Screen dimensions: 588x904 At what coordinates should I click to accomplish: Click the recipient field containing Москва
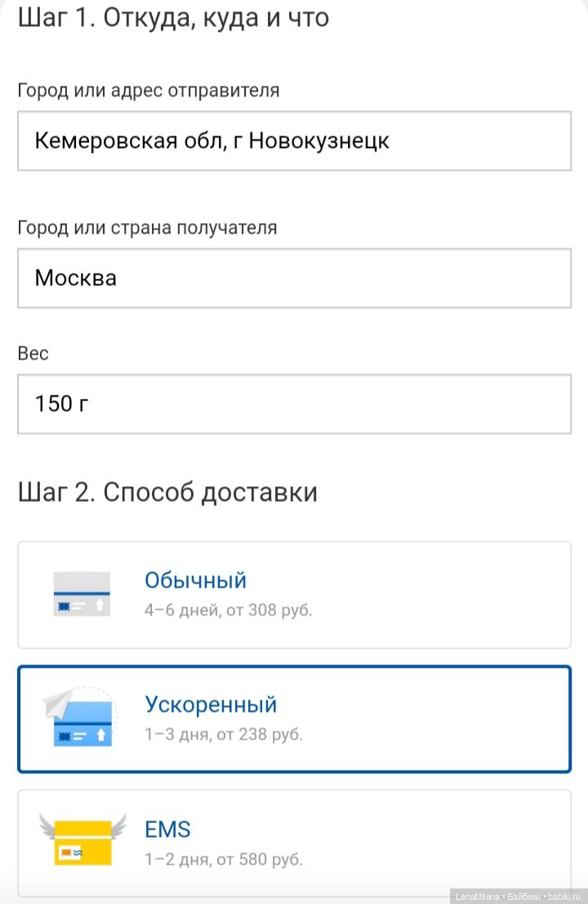point(294,279)
